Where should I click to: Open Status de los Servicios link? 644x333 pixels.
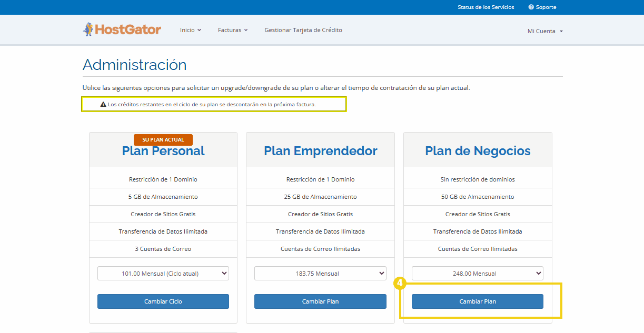(x=486, y=7)
